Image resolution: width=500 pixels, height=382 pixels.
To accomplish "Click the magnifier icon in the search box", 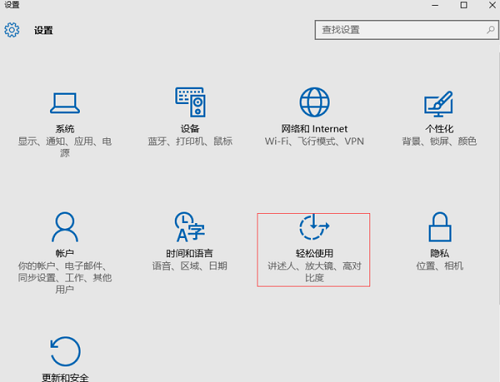I will (490, 30).
